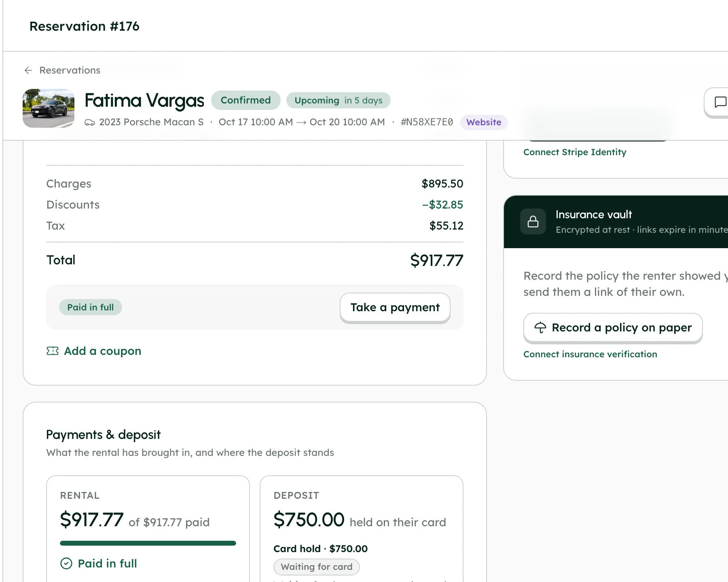Click the lock icon in Insurance vault

pos(533,221)
